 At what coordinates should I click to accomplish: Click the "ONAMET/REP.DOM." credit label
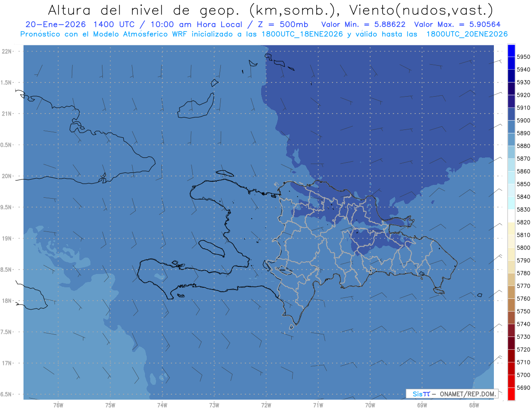point(468,393)
